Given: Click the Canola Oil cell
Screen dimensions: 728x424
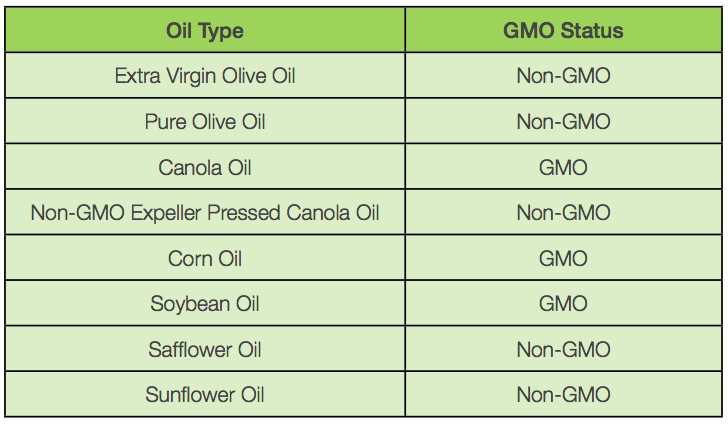Looking at the screenshot, I should pos(205,168).
